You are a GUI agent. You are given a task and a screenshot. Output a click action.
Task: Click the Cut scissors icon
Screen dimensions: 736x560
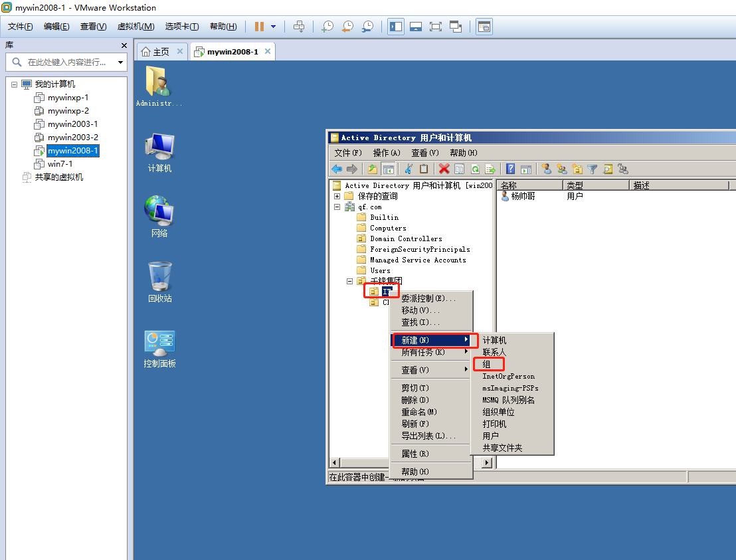(x=409, y=169)
